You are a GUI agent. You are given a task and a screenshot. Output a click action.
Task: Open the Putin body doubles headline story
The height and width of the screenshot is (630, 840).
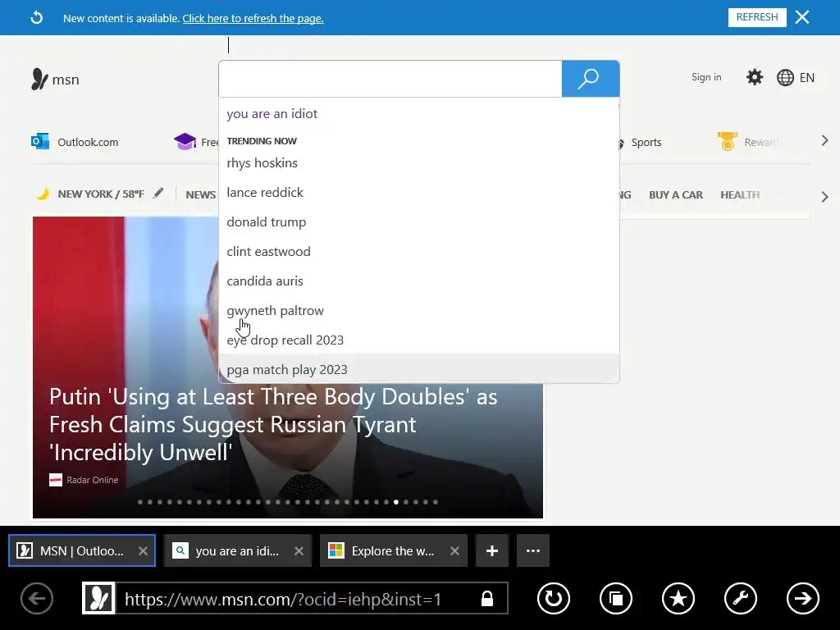click(x=273, y=424)
